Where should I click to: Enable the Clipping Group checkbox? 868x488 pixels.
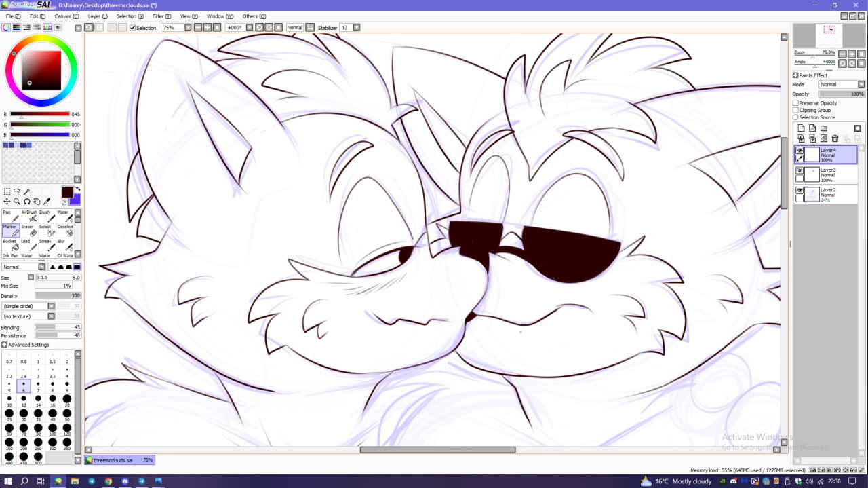click(x=796, y=110)
